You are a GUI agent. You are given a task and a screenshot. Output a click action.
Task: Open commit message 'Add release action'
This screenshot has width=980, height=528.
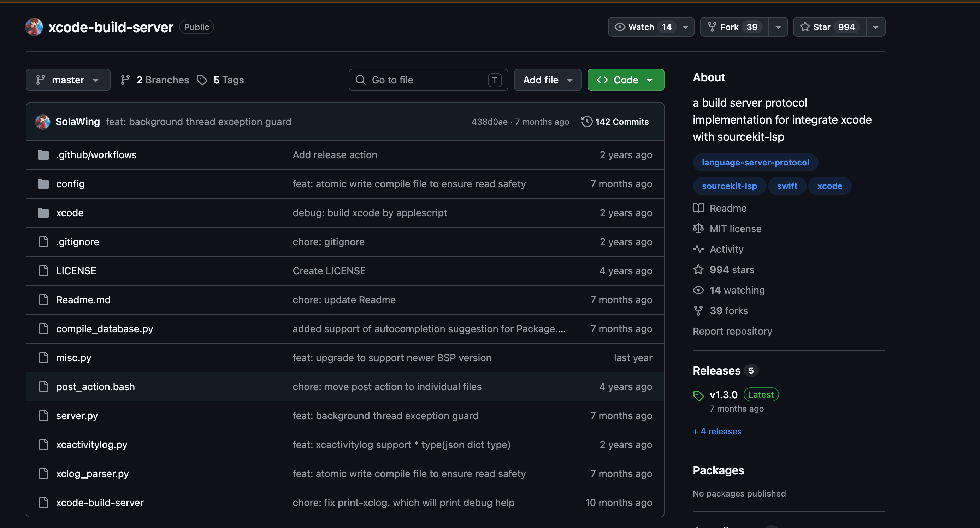(x=335, y=155)
